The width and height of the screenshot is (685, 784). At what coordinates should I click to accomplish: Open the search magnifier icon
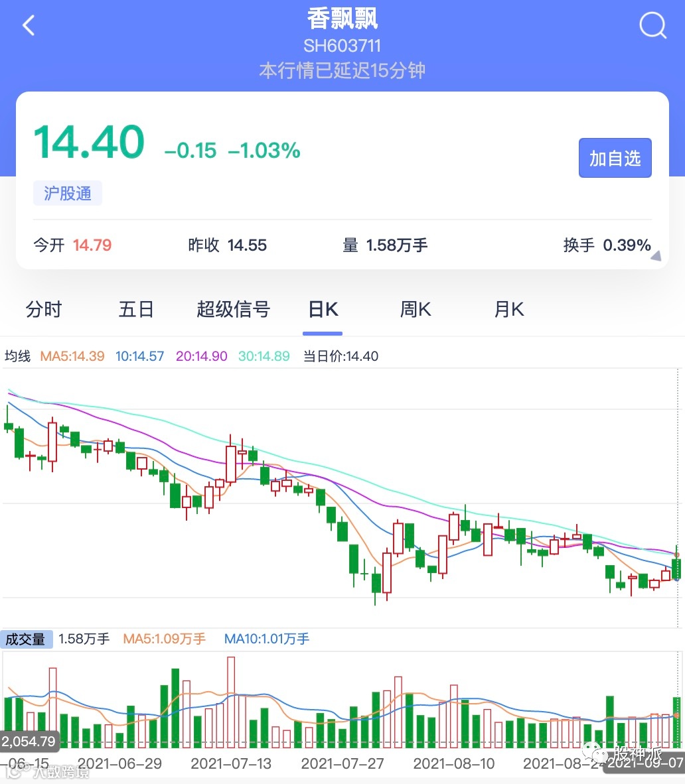653,25
